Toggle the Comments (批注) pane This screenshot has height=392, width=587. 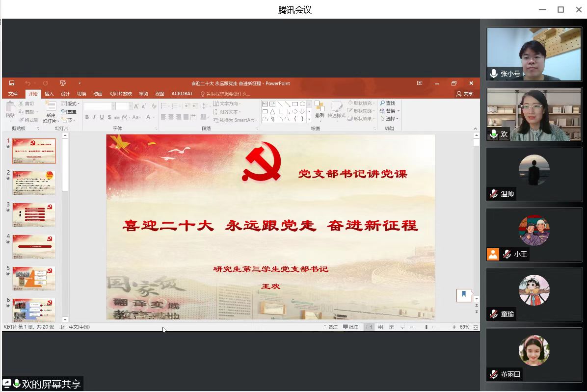350,327
